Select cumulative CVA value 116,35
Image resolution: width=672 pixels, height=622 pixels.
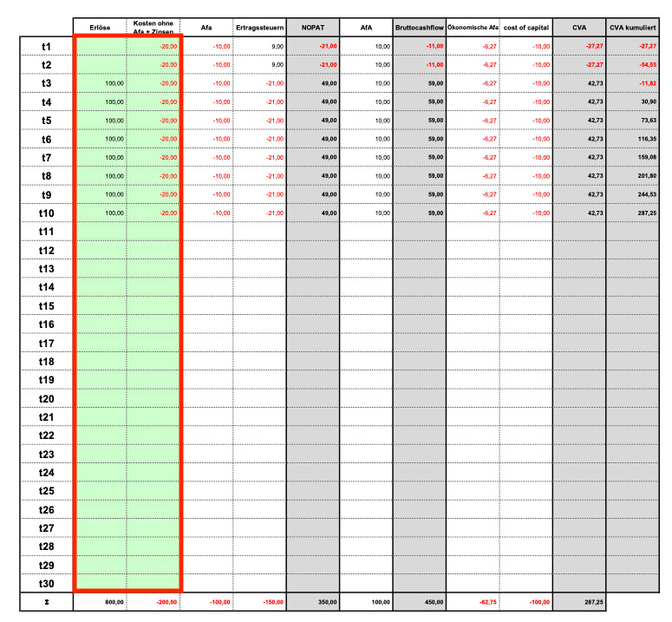pos(647,139)
